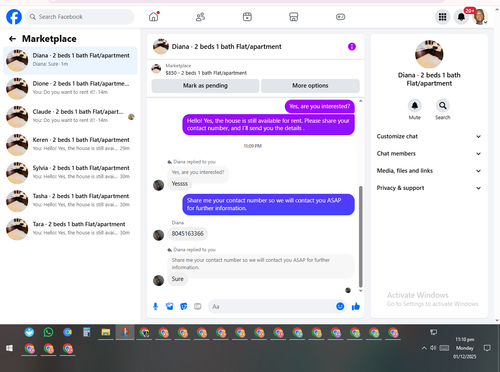Viewport: 500px width, 372px height.
Task: Open Tara conversation in the list
Action: [70, 229]
